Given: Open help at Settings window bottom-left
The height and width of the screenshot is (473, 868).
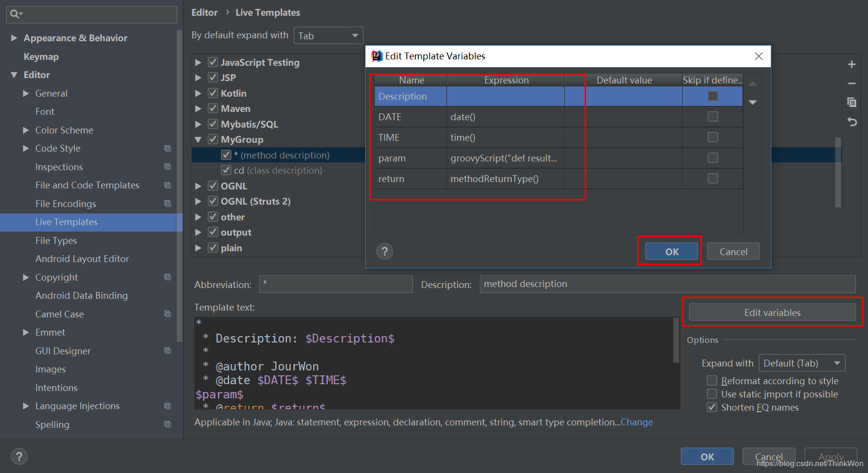Looking at the screenshot, I should pos(19,456).
